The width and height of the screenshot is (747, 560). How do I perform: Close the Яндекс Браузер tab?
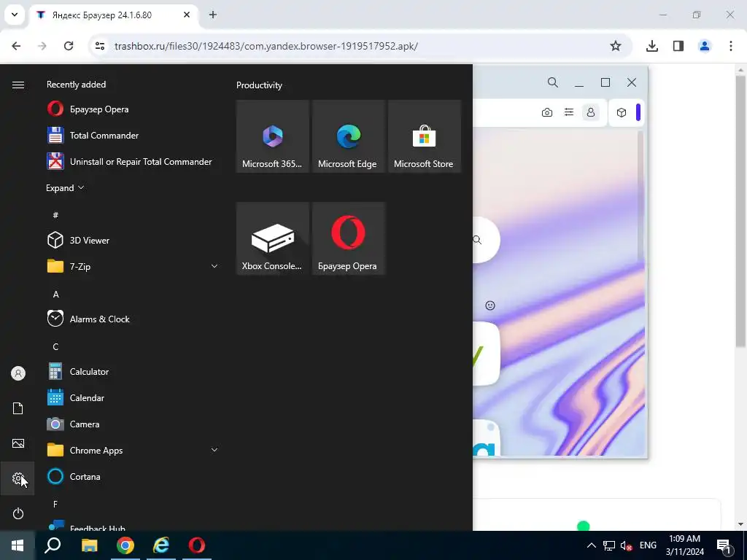click(187, 15)
